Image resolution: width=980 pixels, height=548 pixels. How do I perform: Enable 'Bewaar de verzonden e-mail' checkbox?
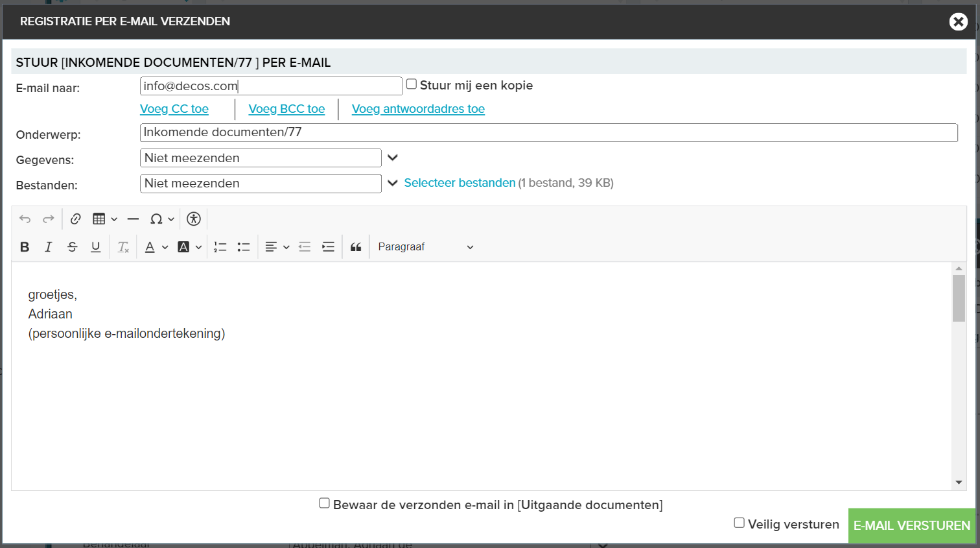tap(325, 503)
